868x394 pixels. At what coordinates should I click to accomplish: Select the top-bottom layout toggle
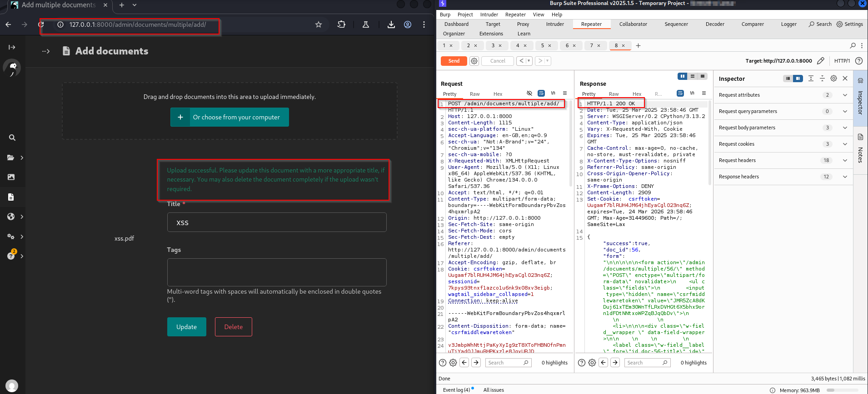click(x=693, y=76)
